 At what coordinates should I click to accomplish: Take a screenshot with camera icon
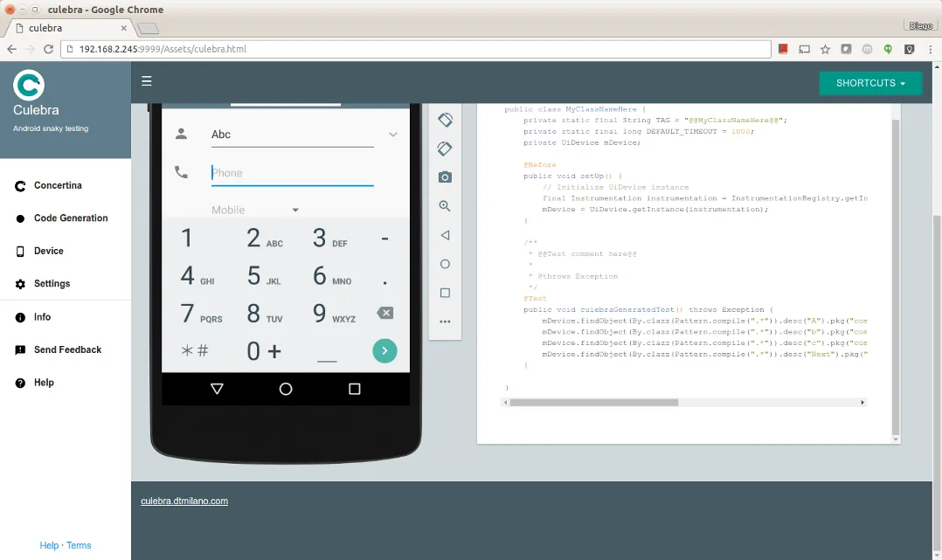445,177
